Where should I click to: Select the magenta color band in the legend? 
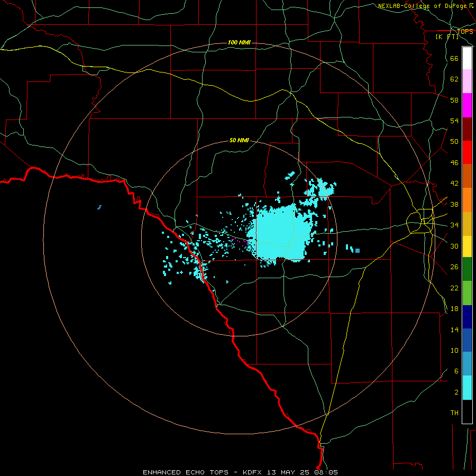tap(467, 105)
